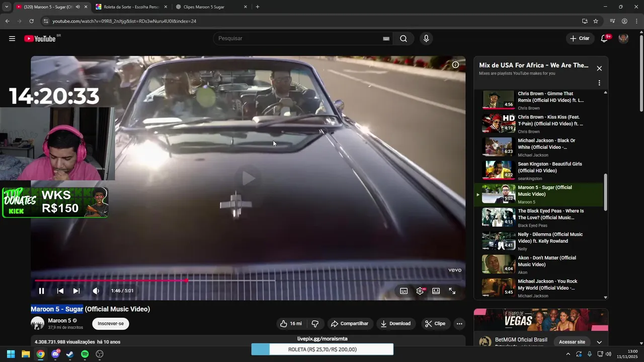Open playlist three-dot options menu

click(599, 83)
